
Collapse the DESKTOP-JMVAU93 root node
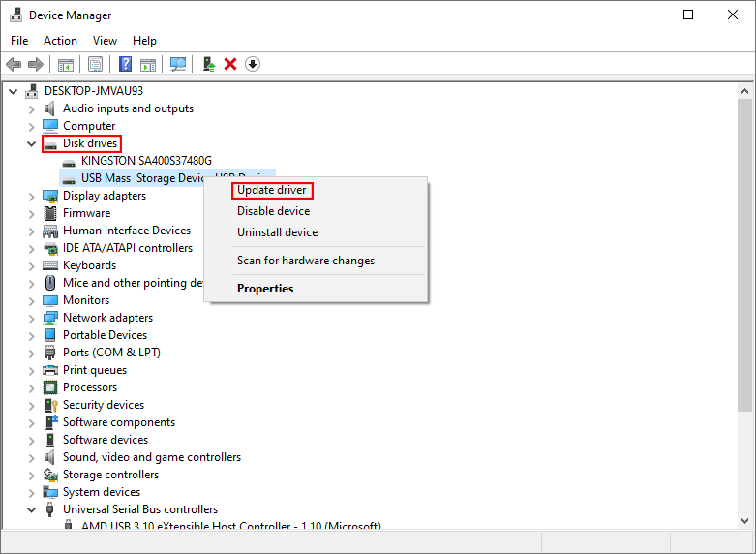(x=13, y=91)
